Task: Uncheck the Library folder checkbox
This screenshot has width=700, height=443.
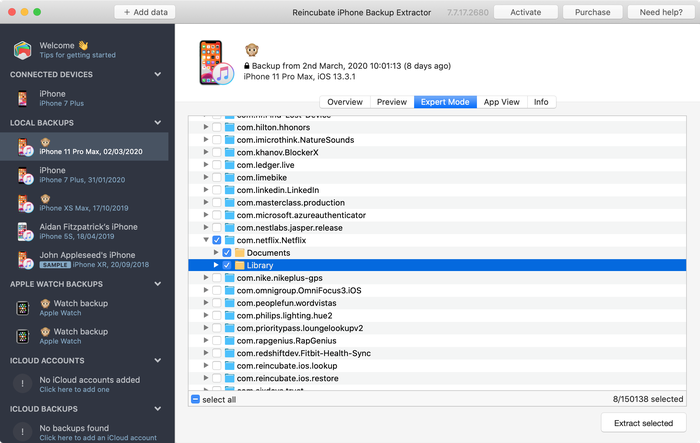Action: point(227,265)
